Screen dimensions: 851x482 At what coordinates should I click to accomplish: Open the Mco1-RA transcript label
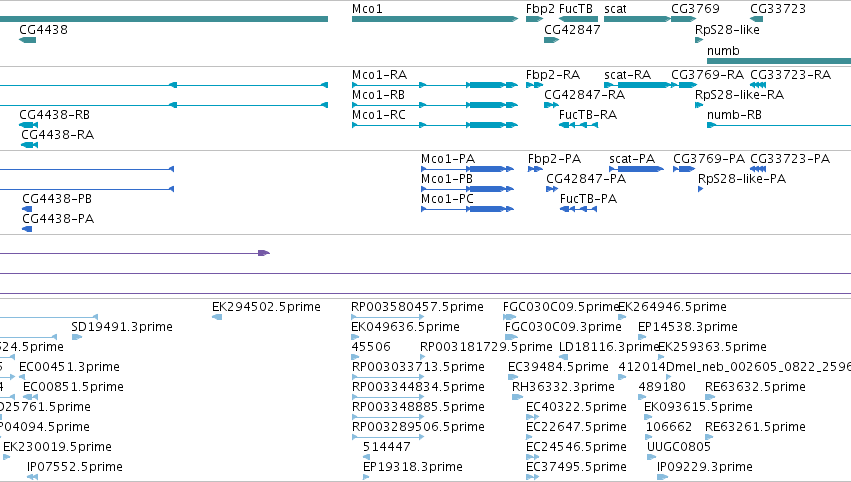point(379,74)
